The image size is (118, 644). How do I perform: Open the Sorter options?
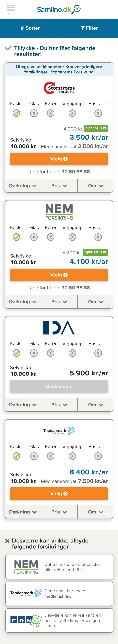[30, 28]
